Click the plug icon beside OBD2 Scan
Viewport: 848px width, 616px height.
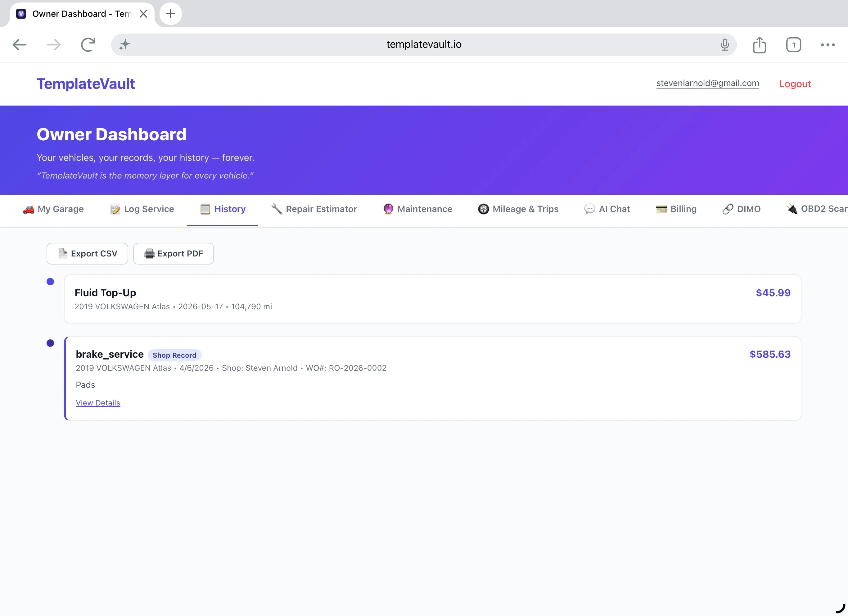792,209
